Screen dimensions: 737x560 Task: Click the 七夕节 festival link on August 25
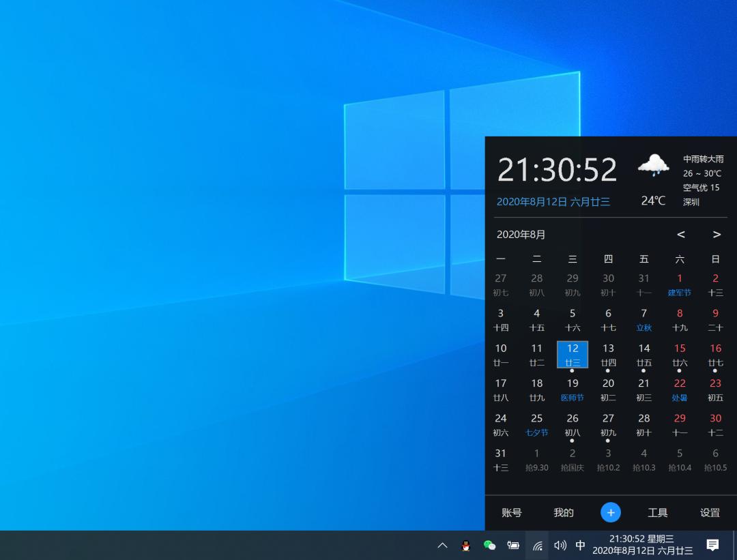click(536, 432)
